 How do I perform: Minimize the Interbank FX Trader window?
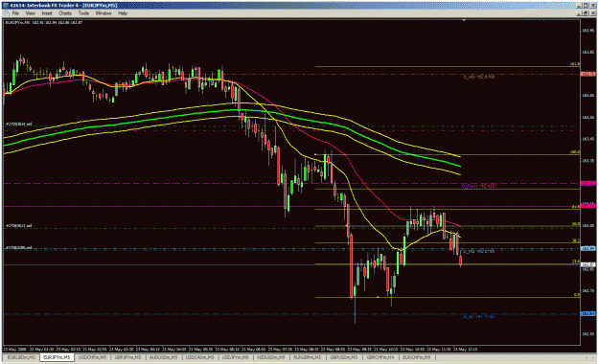coord(579,6)
